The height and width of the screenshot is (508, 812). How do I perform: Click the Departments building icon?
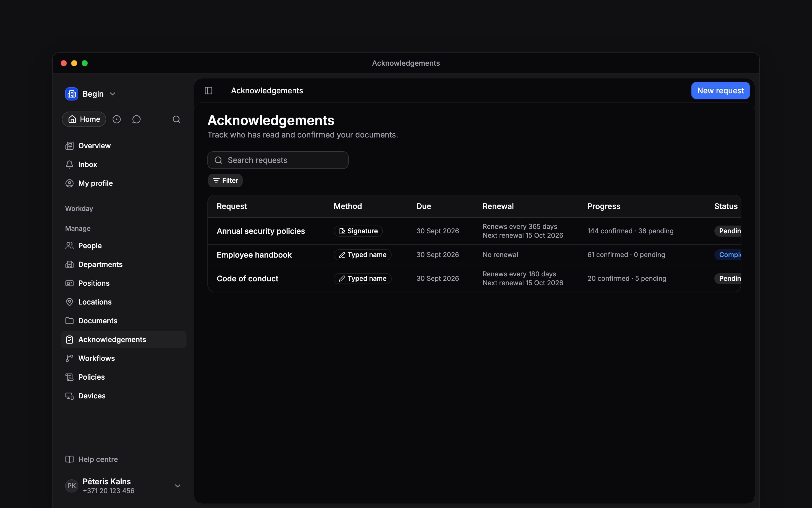[x=70, y=264]
